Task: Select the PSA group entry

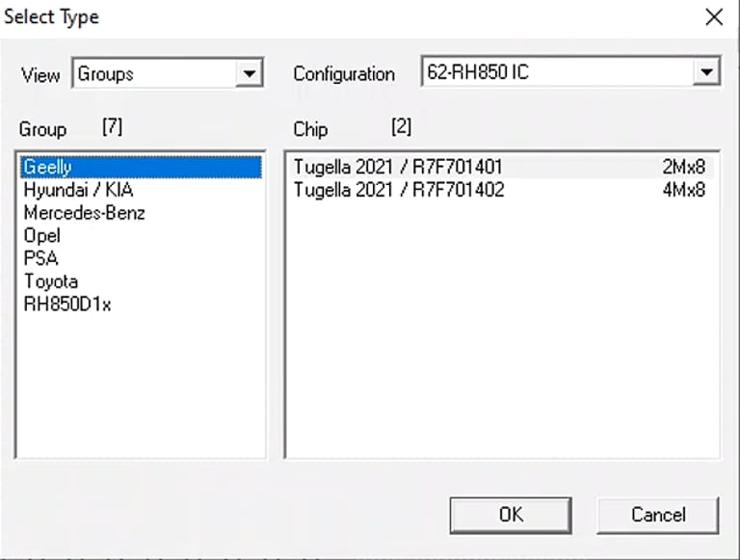Action: 40,258
